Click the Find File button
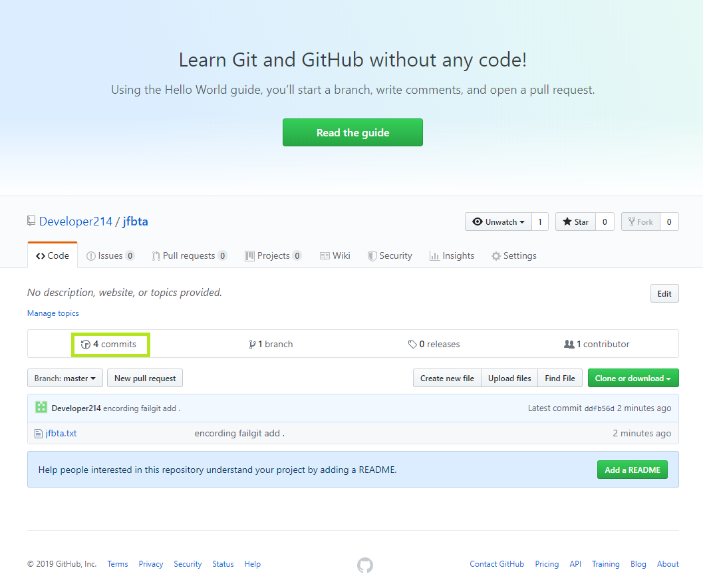The image size is (703, 588). (x=560, y=378)
